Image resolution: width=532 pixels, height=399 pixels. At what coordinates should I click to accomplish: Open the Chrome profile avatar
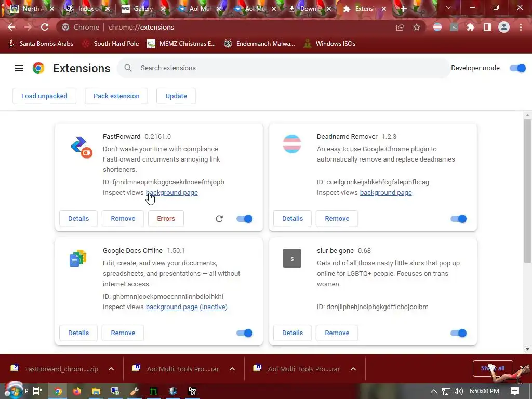504,27
